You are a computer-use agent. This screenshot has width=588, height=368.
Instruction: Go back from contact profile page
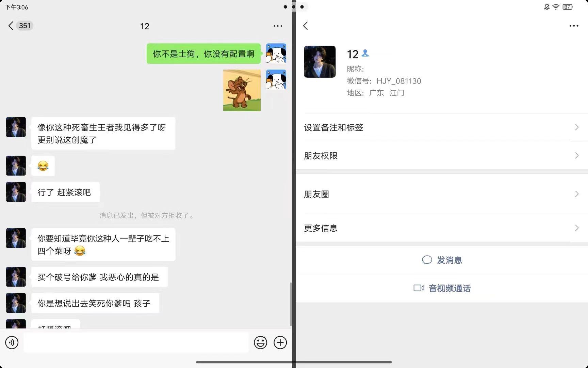pos(306,26)
